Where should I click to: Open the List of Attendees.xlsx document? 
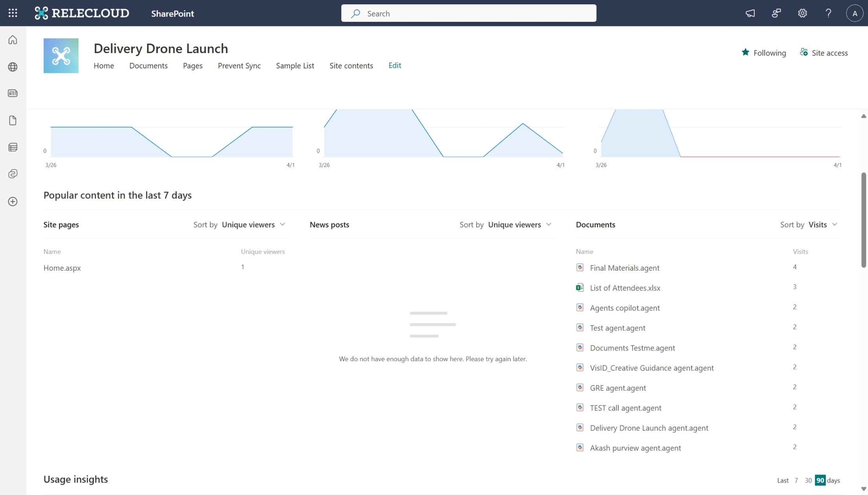coord(625,288)
